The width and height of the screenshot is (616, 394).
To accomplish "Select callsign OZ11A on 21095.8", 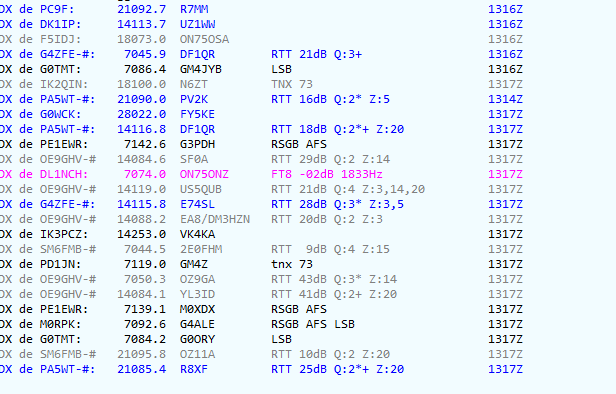I will (197, 354).
